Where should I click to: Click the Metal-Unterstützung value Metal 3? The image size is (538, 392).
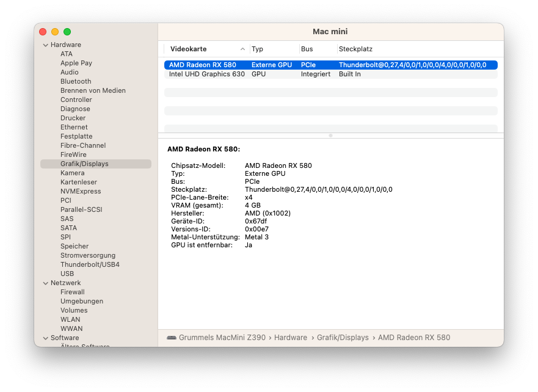click(x=256, y=237)
